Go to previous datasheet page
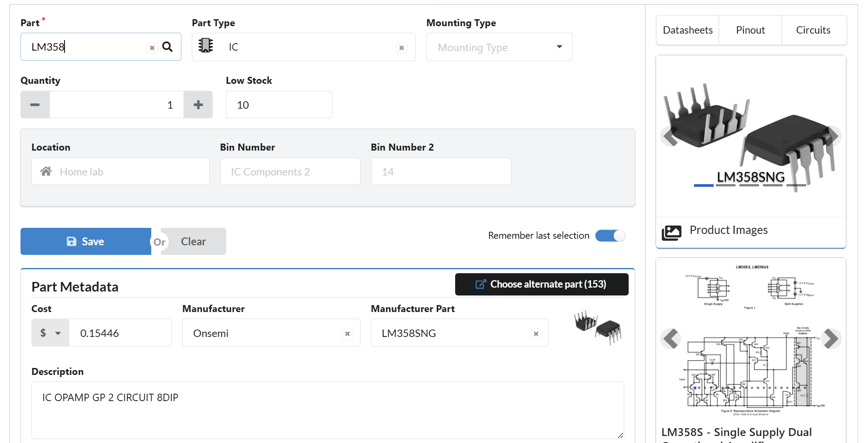The width and height of the screenshot is (868, 443). coord(671,339)
